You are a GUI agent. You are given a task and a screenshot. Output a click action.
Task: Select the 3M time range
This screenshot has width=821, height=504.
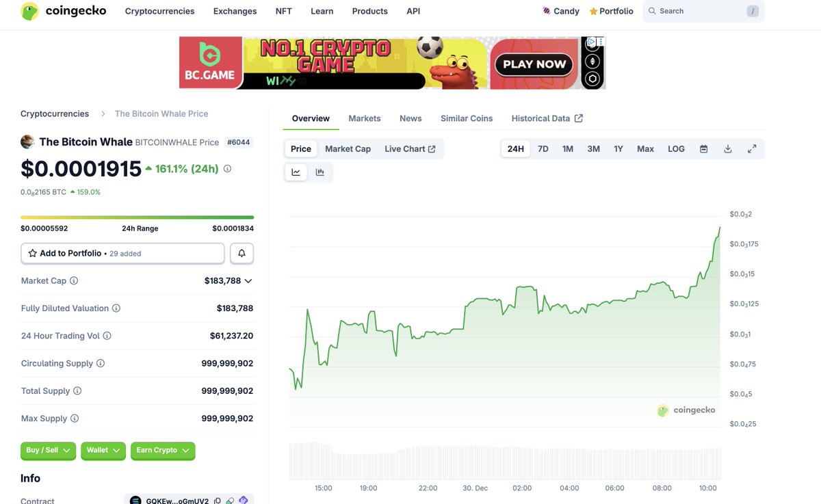594,149
